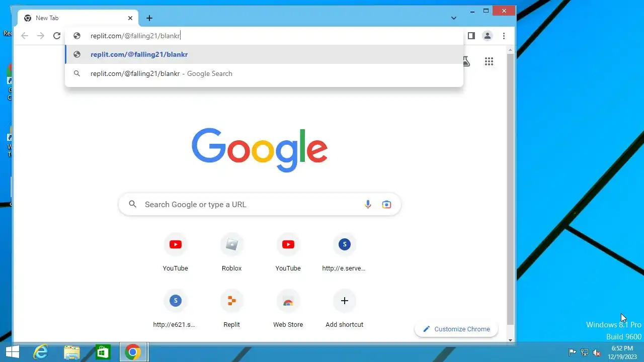
Task: Click the scrollbar up arrow
Action: (511, 49)
